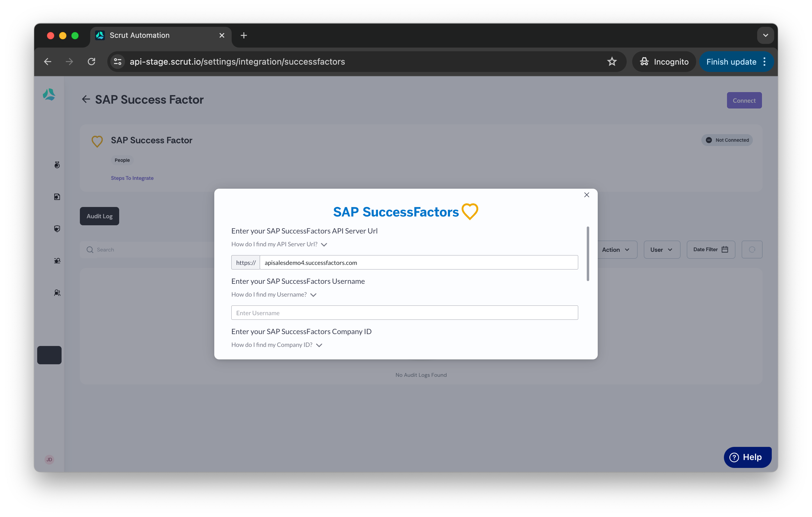Click the Connect button
The height and width of the screenshot is (517, 812).
click(744, 101)
